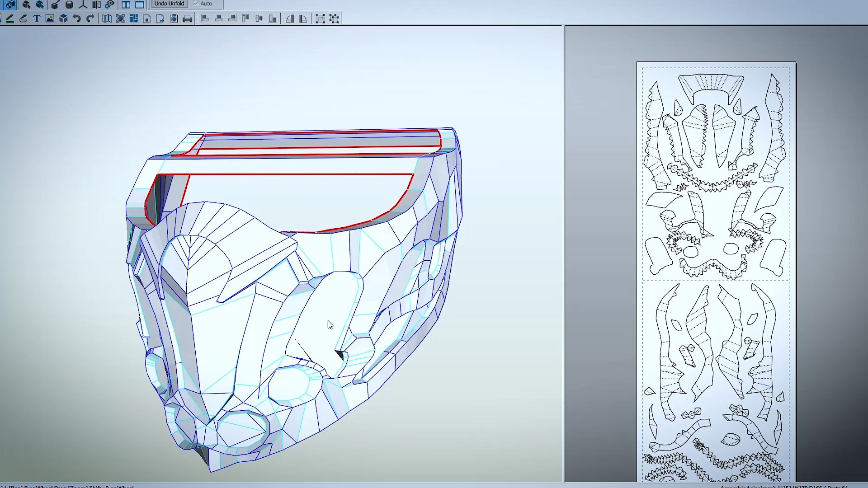Activate the cube with pen tool
This screenshot has height=488, width=868.
55,5
